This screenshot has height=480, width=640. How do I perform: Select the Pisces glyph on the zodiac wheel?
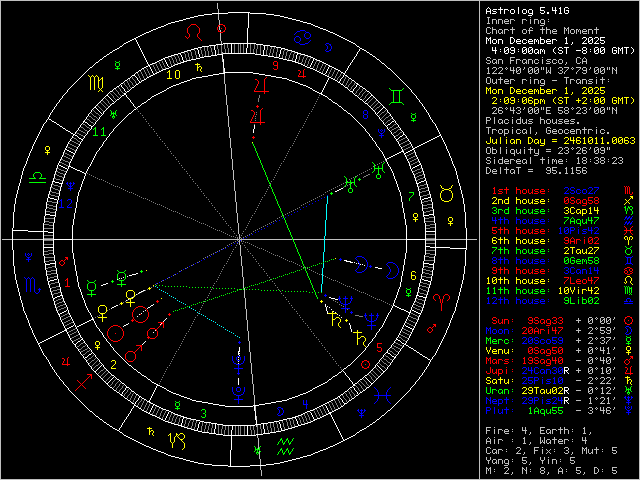point(381,395)
